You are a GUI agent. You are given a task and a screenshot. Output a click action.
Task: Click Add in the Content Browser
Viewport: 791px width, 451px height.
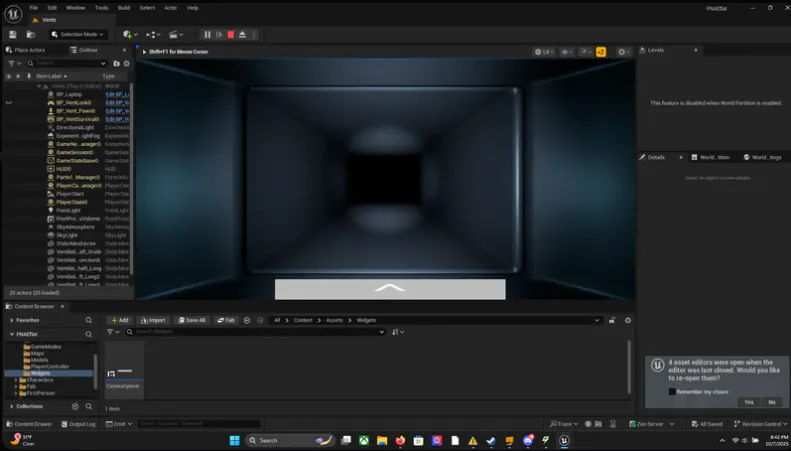point(120,320)
